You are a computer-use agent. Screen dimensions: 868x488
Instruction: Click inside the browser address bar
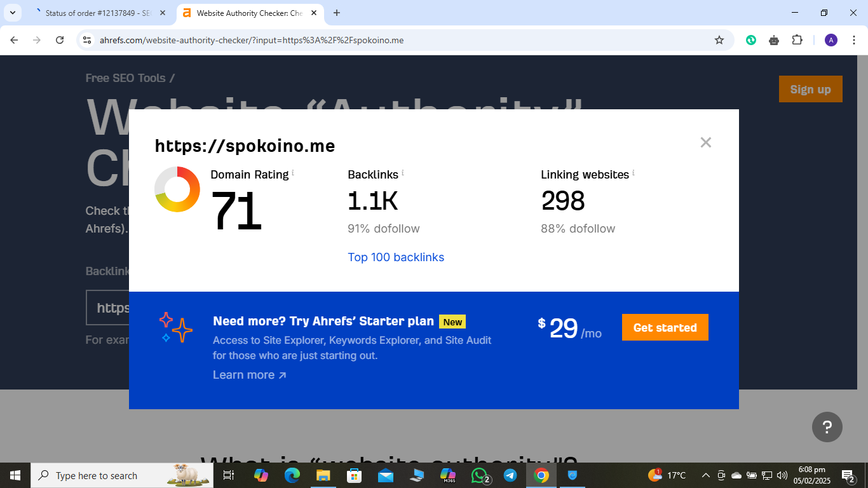point(381,39)
